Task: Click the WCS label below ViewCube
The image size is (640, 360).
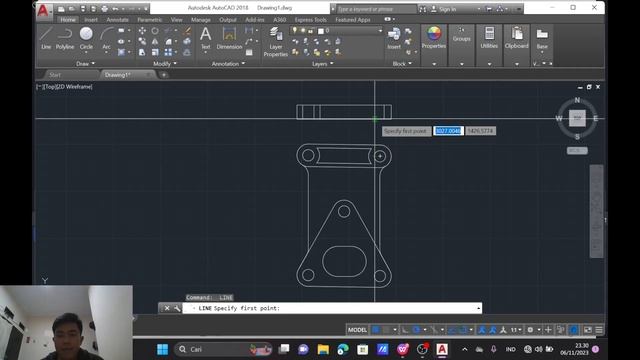Action: tap(577, 151)
